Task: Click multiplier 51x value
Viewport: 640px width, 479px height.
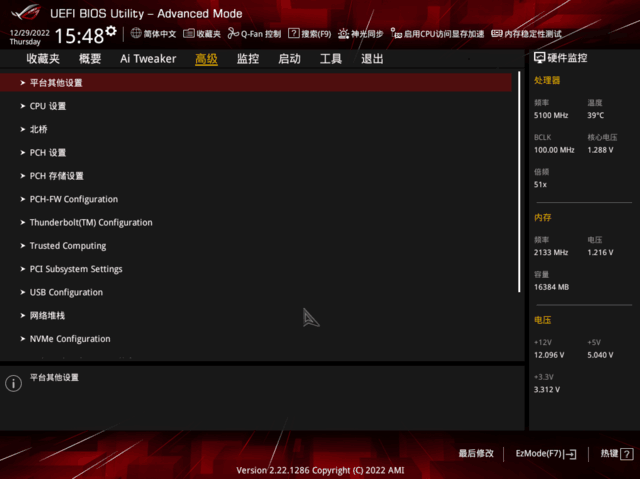Action: tap(540, 185)
